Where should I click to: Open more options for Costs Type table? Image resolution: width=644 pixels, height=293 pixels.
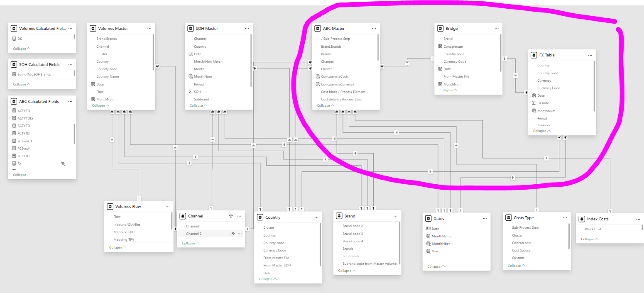[565, 218]
